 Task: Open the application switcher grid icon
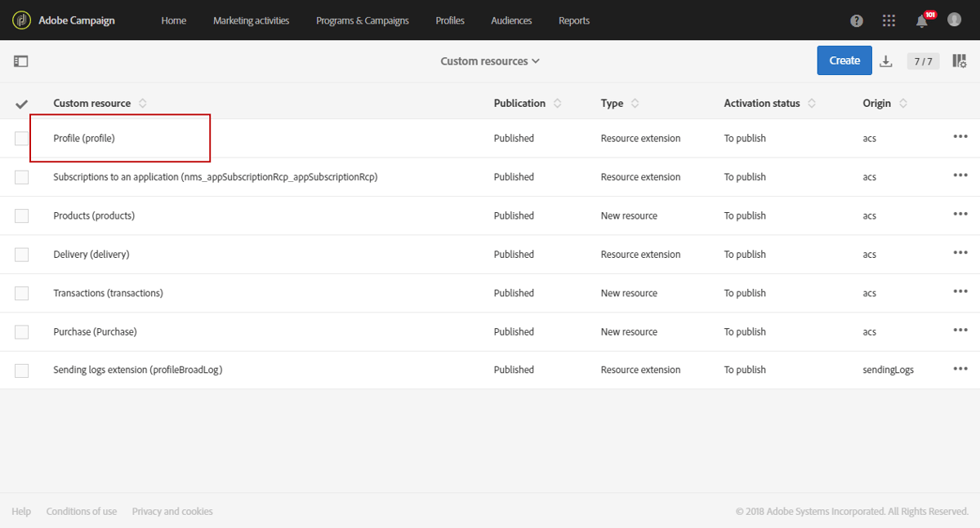click(889, 21)
